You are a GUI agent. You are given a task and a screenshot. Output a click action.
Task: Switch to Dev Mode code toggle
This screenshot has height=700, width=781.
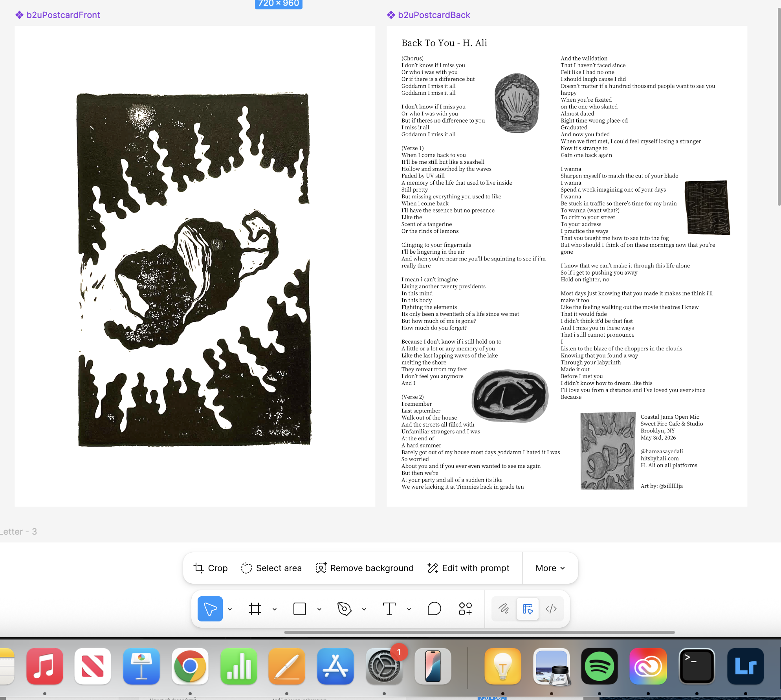pyautogui.click(x=551, y=609)
